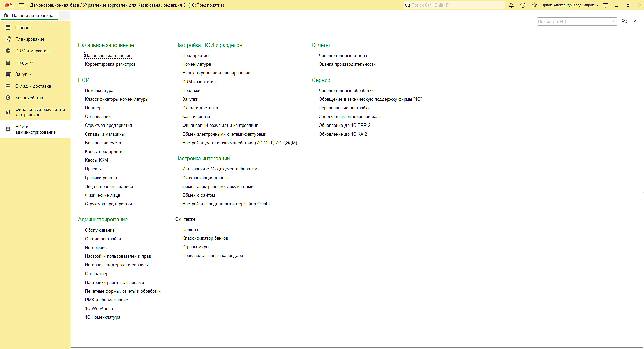Open favorites star icon
Screen dimensions: 644x349
[x=534, y=5]
